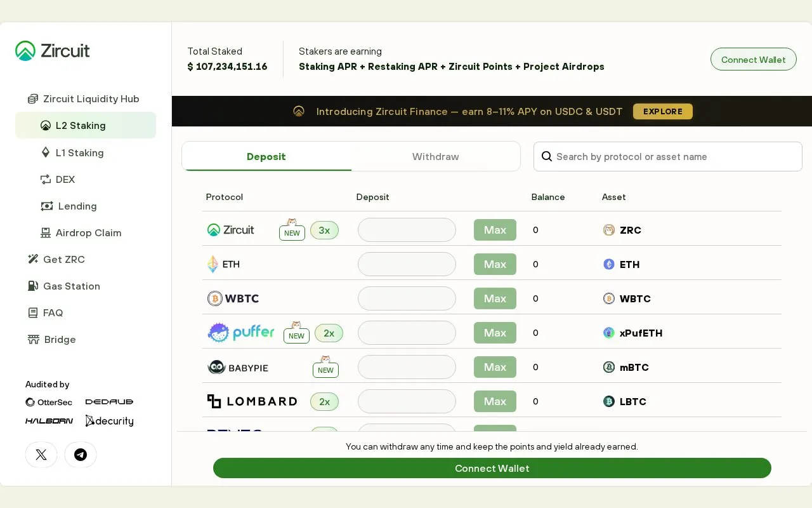Viewport: 812px width, 508px height.
Task: Click the Lombard protocol logo
Action: pyautogui.click(x=252, y=401)
